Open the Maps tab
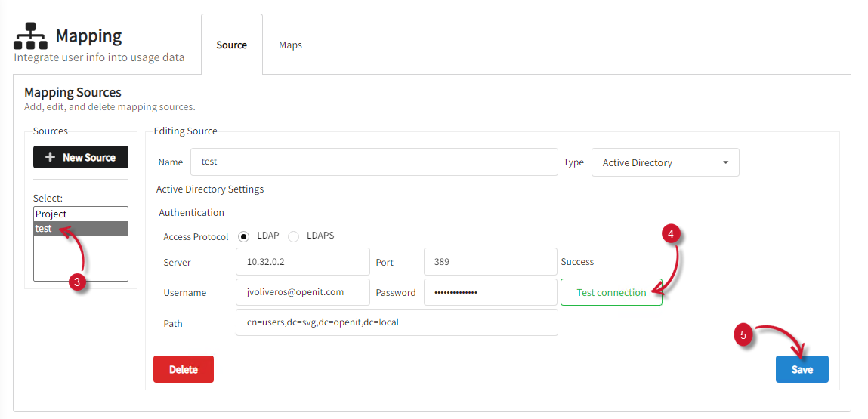Image resolution: width=868 pixels, height=419 pixels. tap(291, 45)
